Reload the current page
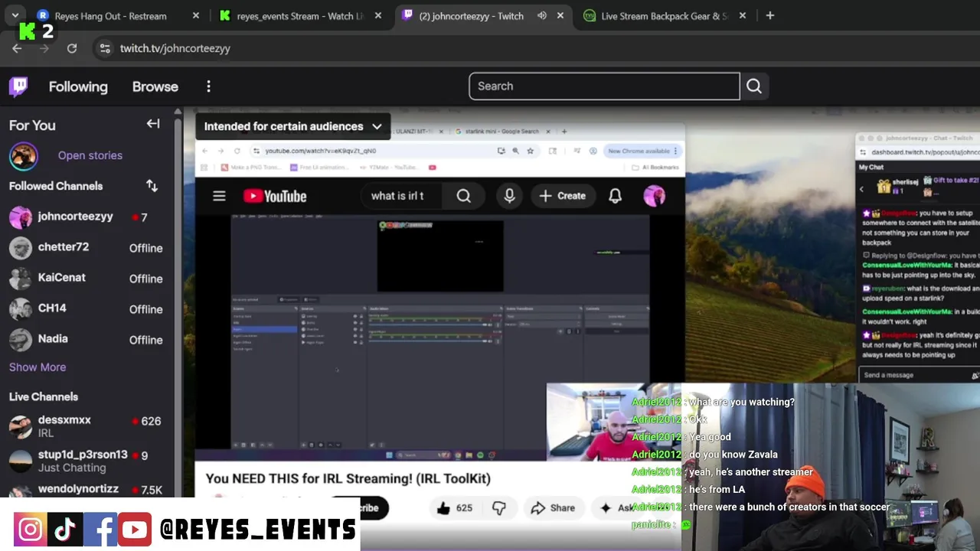980x551 pixels. (72, 48)
